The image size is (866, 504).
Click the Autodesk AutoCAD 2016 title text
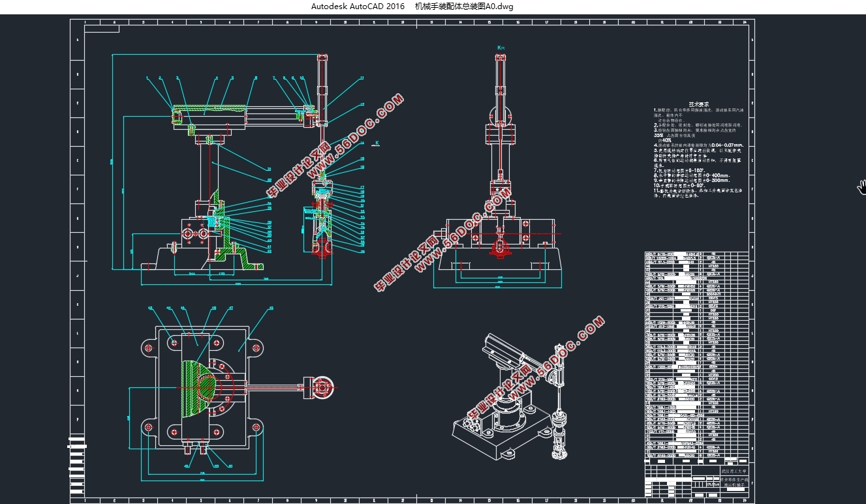(358, 7)
